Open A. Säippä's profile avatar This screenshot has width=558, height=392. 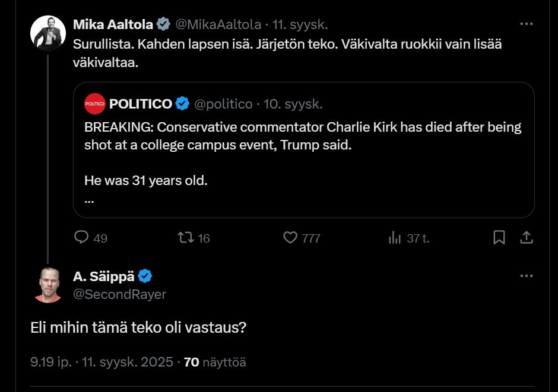47,285
